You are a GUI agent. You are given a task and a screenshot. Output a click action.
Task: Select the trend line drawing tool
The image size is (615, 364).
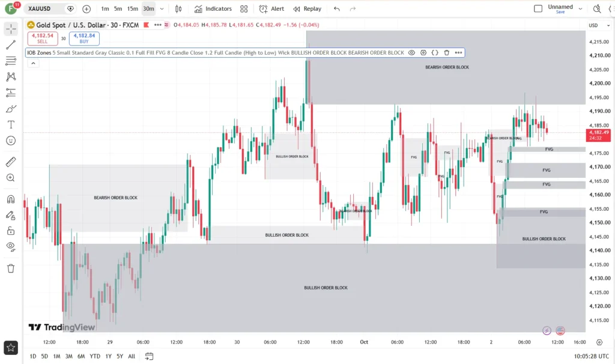(x=11, y=44)
